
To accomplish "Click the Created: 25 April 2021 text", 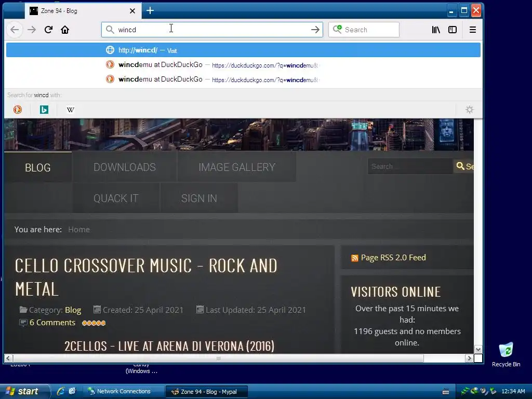I will tap(143, 310).
